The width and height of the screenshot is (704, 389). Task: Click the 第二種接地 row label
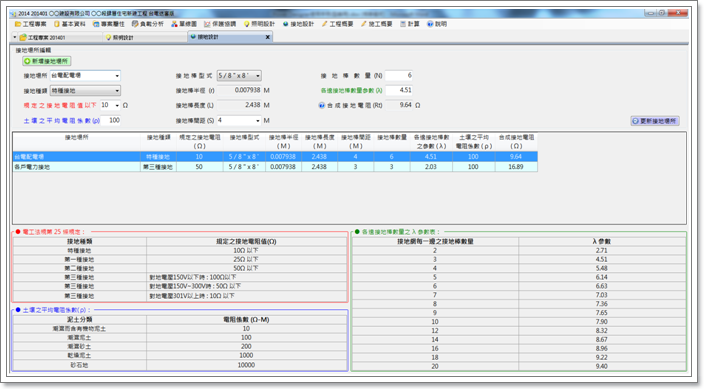pyautogui.click(x=79, y=269)
